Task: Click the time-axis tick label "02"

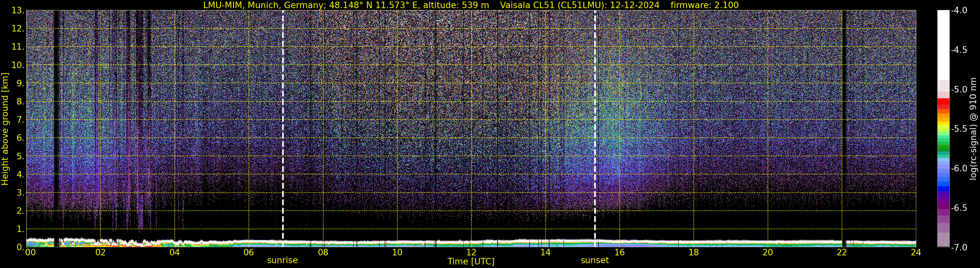Action: [x=100, y=252]
